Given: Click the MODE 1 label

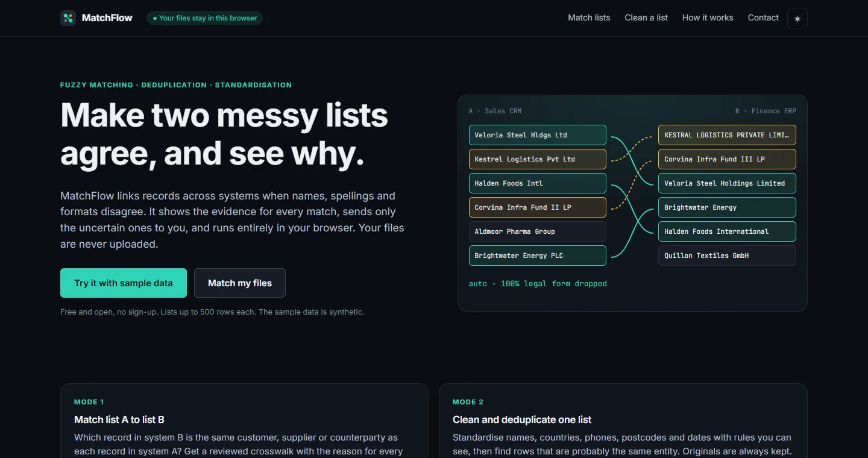Looking at the screenshot, I should coord(89,402).
